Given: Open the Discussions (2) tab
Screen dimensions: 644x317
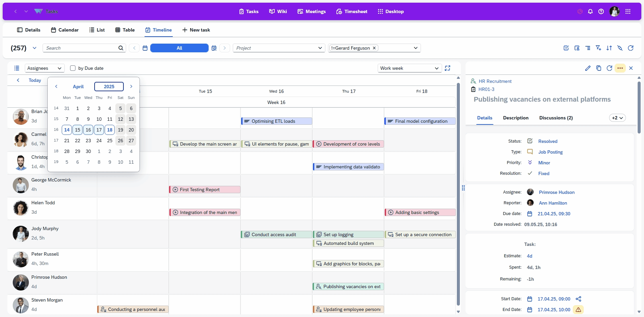Looking at the screenshot, I should [x=556, y=118].
